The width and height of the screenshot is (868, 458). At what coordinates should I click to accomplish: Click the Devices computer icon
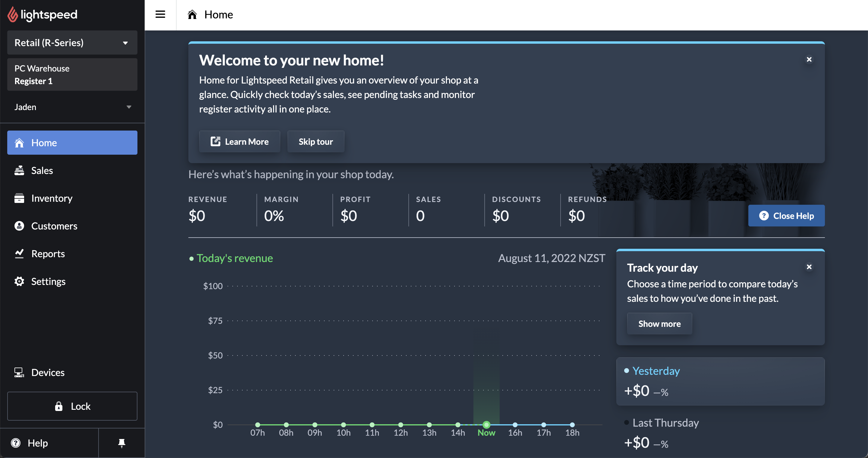coord(19,372)
